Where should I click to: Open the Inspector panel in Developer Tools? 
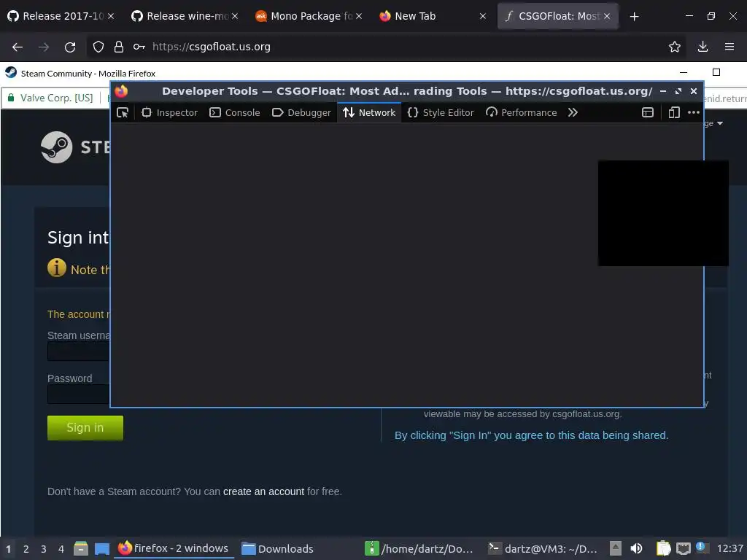[169, 113]
